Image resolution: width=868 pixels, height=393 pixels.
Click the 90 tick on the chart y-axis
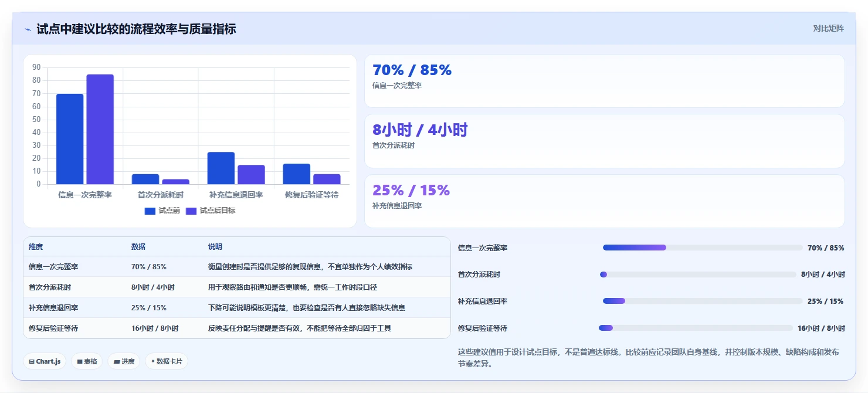[x=36, y=67]
